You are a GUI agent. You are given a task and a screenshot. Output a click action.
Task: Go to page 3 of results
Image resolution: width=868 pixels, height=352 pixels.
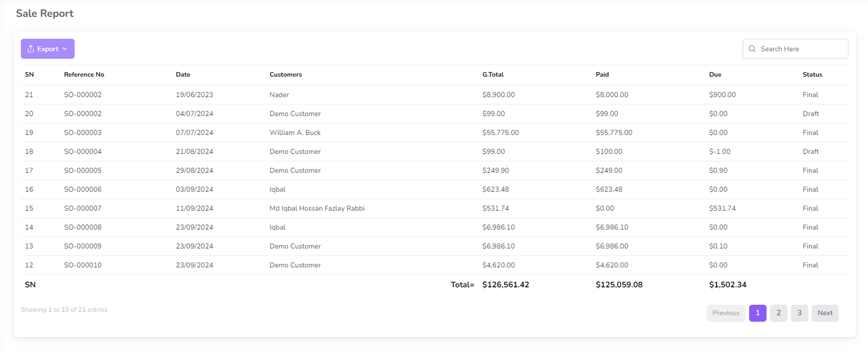click(799, 313)
